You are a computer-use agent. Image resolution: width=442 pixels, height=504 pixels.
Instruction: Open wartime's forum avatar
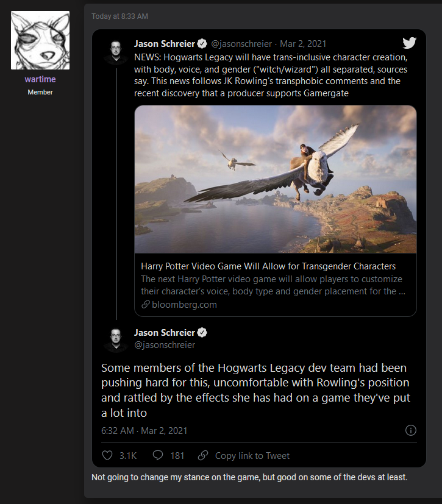pos(40,40)
